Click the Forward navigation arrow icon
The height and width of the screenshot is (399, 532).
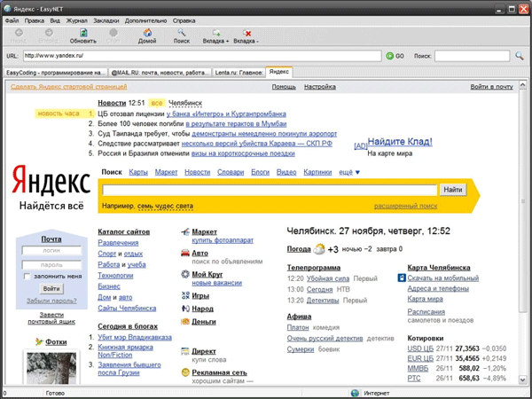click(x=49, y=33)
